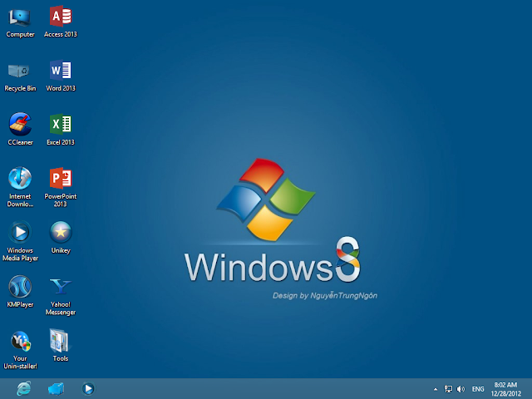The image size is (532, 399).
Task: Click the "Tools" label text
Action: tap(61, 358)
